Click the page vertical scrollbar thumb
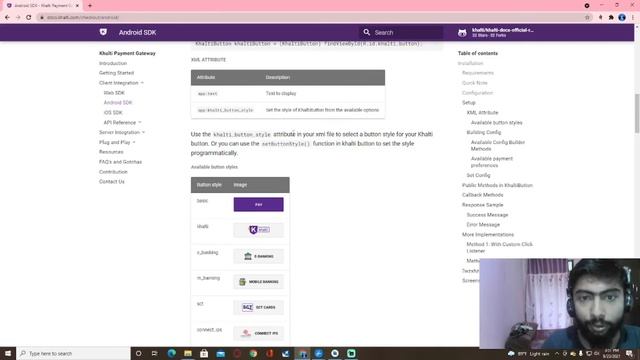Image resolution: width=640 pixels, height=360 pixels. (x=637, y=113)
